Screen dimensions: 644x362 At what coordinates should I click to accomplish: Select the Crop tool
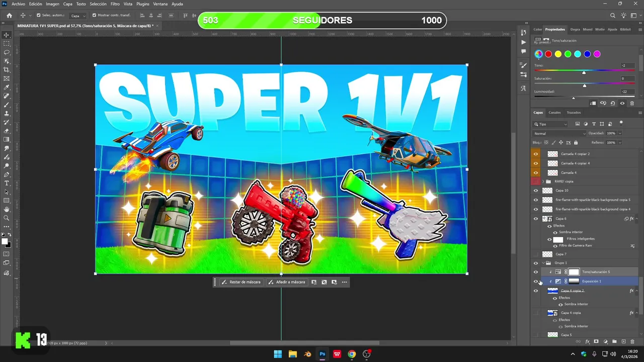click(7, 69)
